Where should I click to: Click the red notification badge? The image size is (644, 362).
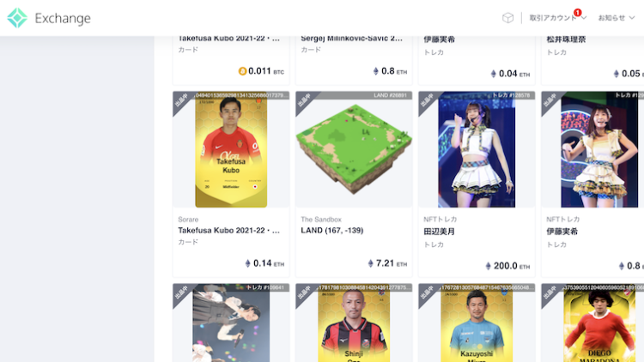(578, 13)
